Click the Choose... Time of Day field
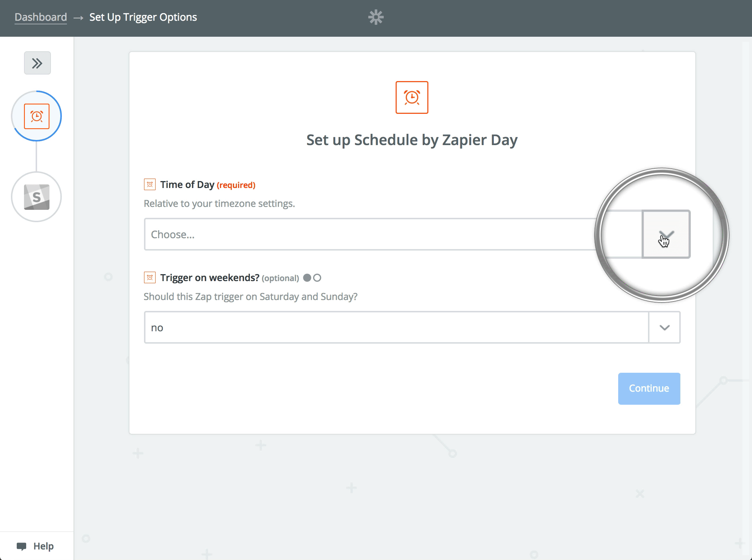 pos(370,234)
